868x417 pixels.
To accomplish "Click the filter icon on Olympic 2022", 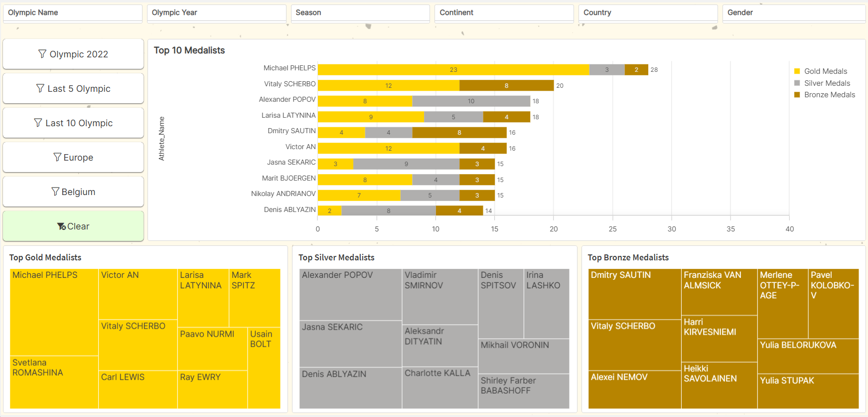I will 42,54.
